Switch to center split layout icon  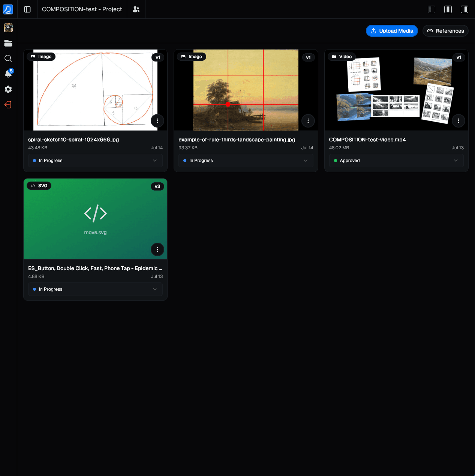448,9
